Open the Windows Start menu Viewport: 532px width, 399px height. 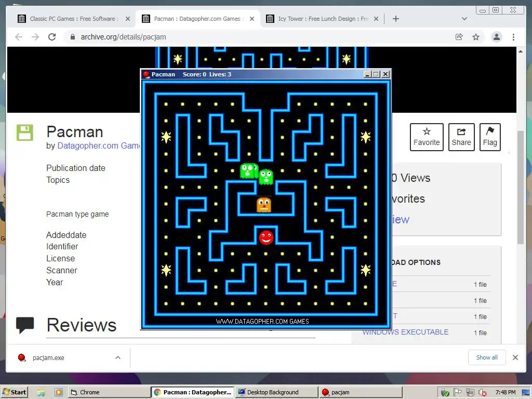click(x=14, y=392)
